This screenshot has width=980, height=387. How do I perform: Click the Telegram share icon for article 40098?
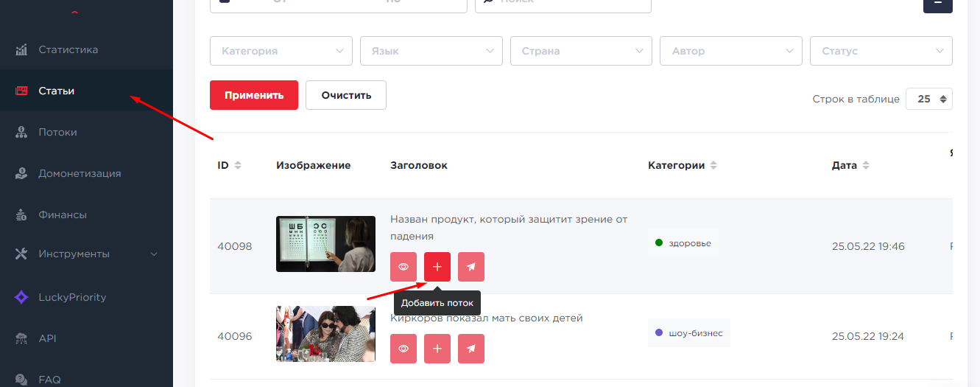pyautogui.click(x=471, y=267)
